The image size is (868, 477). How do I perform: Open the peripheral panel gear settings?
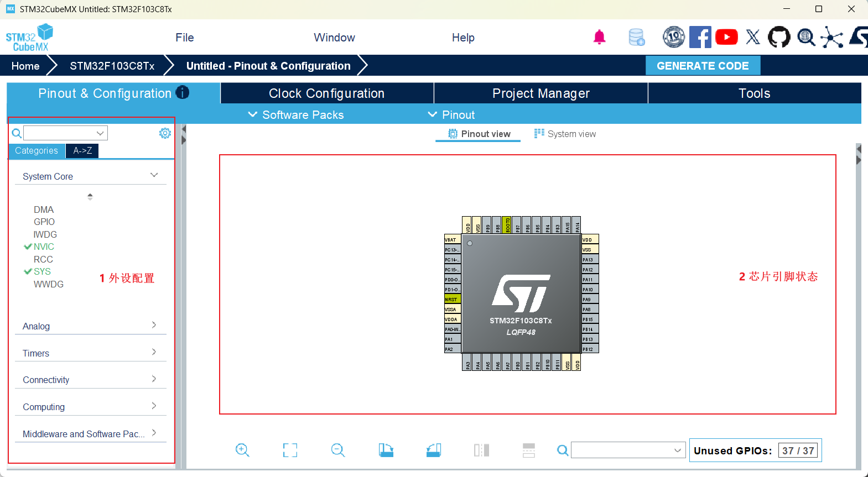(x=165, y=133)
